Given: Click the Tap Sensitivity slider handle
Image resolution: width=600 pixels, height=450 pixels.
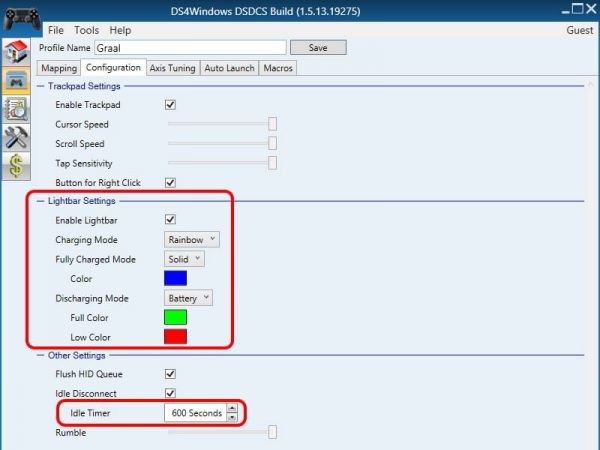Looking at the screenshot, I should tap(272, 163).
